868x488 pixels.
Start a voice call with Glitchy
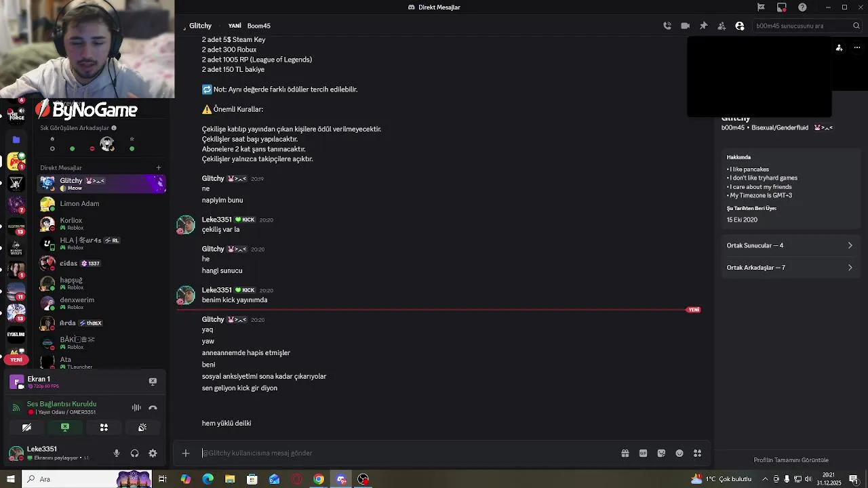coord(667,26)
